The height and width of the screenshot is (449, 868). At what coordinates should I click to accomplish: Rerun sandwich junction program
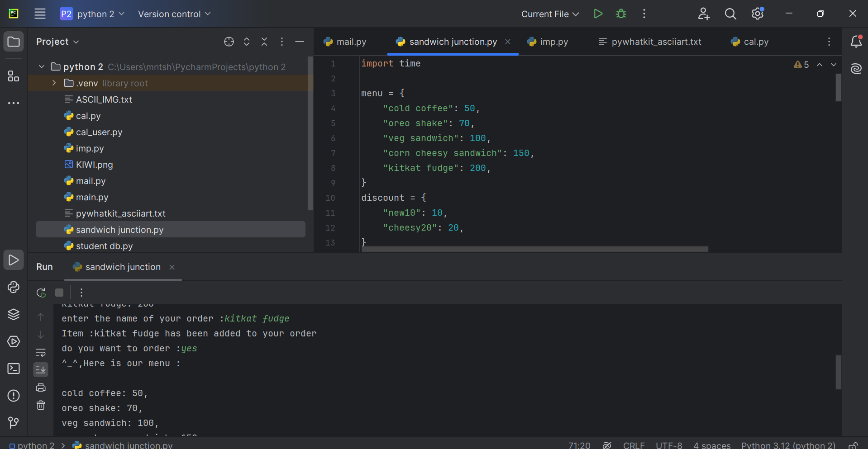coord(41,293)
